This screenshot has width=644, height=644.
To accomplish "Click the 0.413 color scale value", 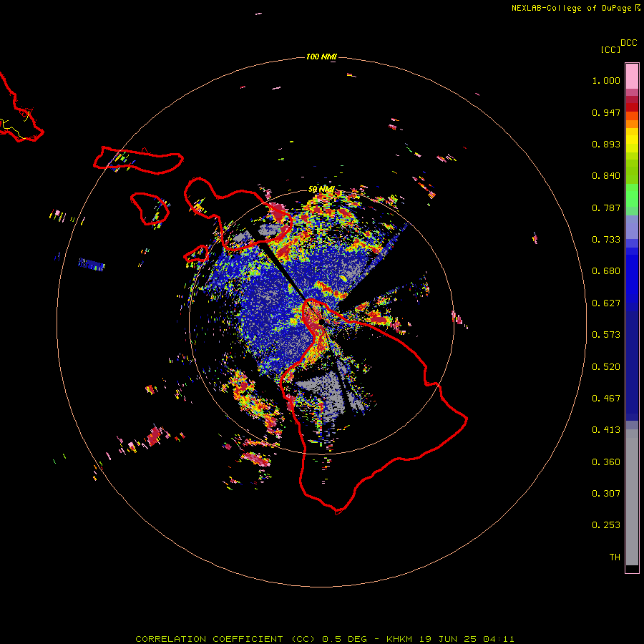I will 606,430.
